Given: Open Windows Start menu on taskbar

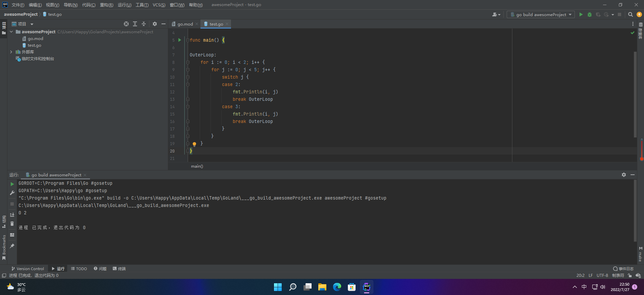Looking at the screenshot, I should pyautogui.click(x=278, y=287).
